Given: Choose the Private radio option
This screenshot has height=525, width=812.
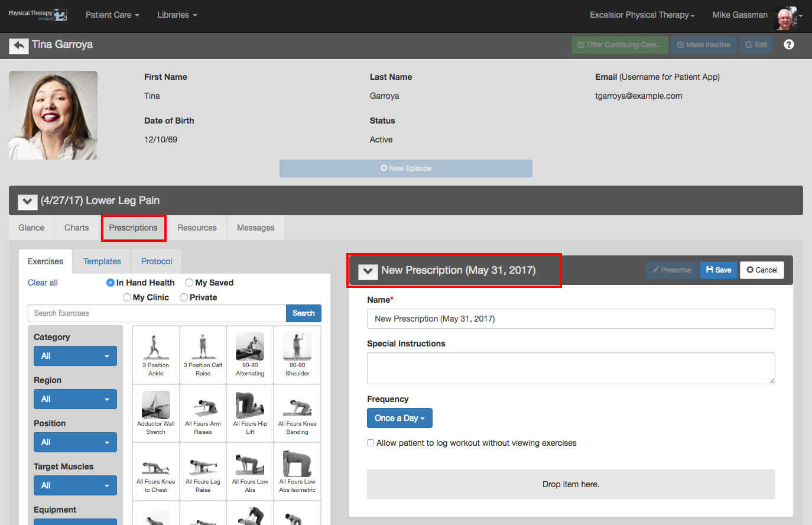Looking at the screenshot, I should [184, 297].
